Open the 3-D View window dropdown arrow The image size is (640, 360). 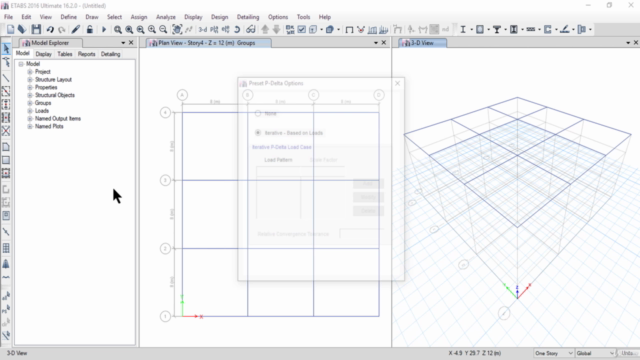coord(628,43)
